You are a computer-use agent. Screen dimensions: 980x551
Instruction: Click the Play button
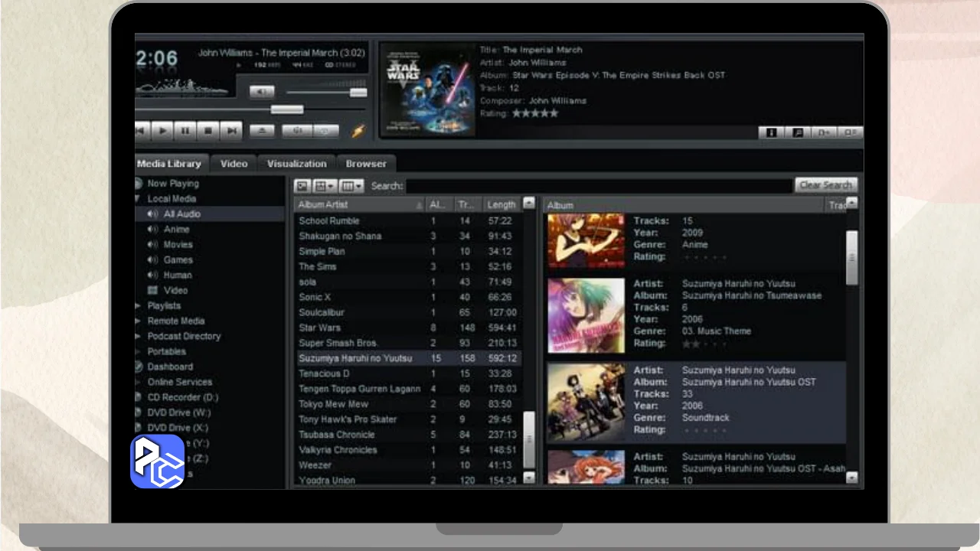162,131
